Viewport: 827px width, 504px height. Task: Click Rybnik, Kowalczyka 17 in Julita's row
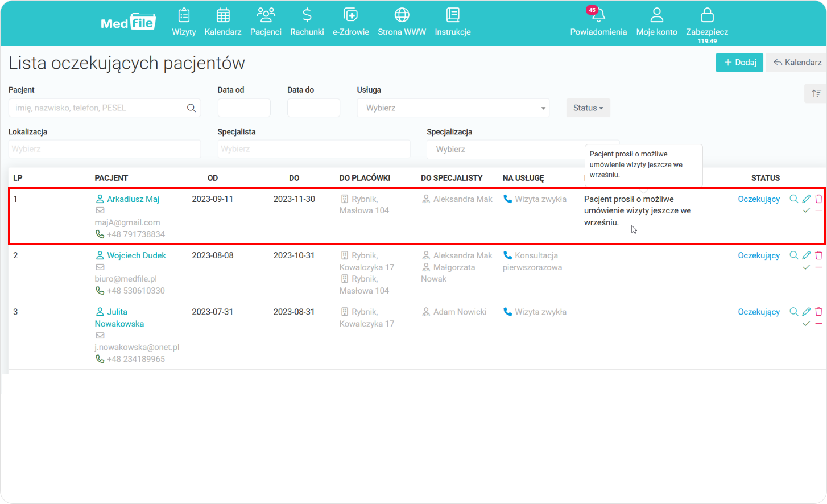367,317
